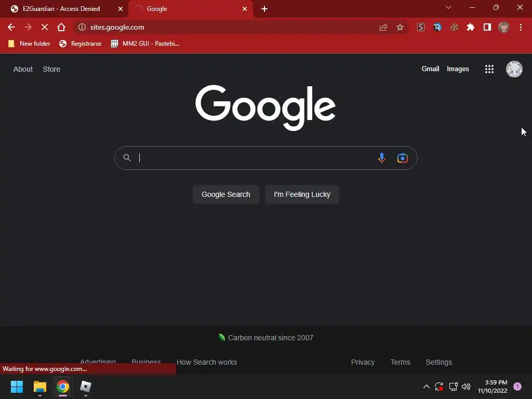Start voice search with microphone
The image size is (532, 399).
point(382,158)
